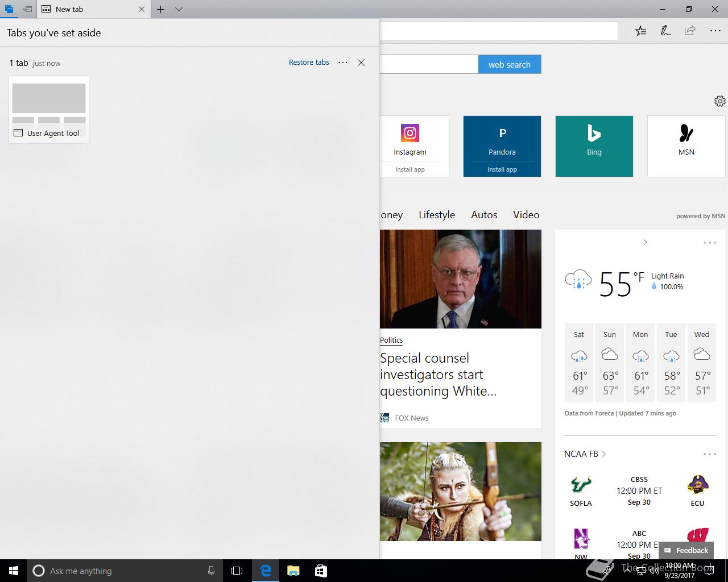Select Monday forecast column
728x582 pixels.
click(640, 363)
